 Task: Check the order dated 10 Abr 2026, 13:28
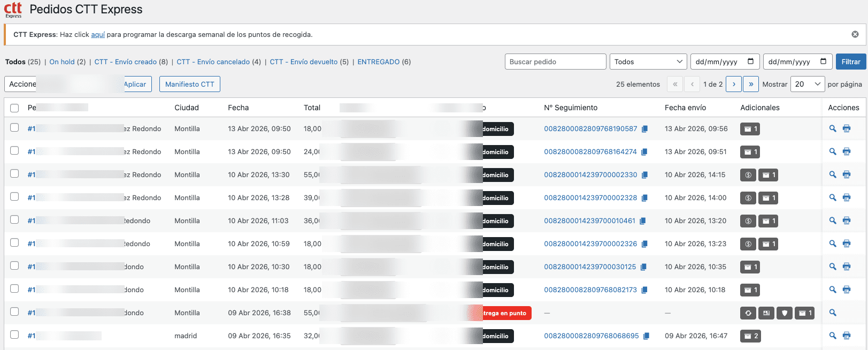click(x=14, y=197)
